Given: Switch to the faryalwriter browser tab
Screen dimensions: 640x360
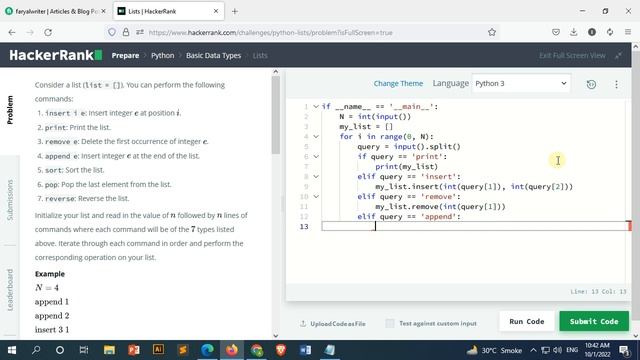Looking at the screenshot, I should (55, 11).
